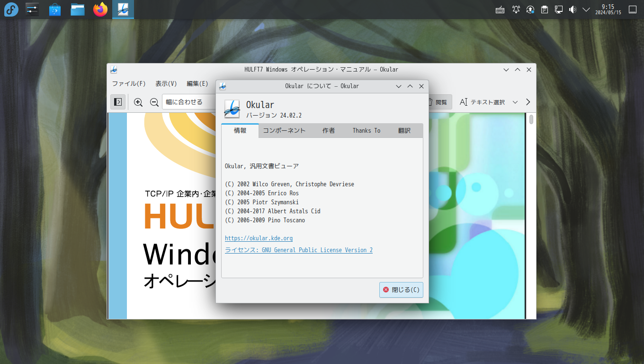644x364 pixels.
Task: Open the GNU General Public License link
Action: coord(299,250)
